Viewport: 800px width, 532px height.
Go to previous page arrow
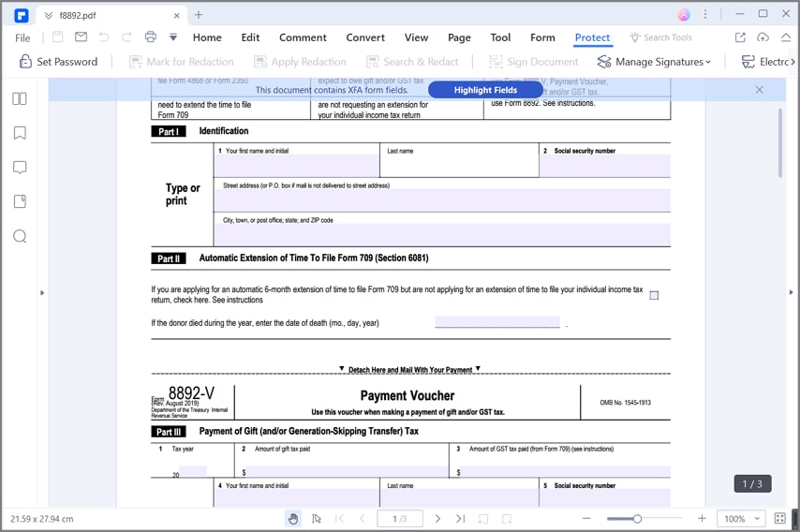pyautogui.click(x=363, y=519)
